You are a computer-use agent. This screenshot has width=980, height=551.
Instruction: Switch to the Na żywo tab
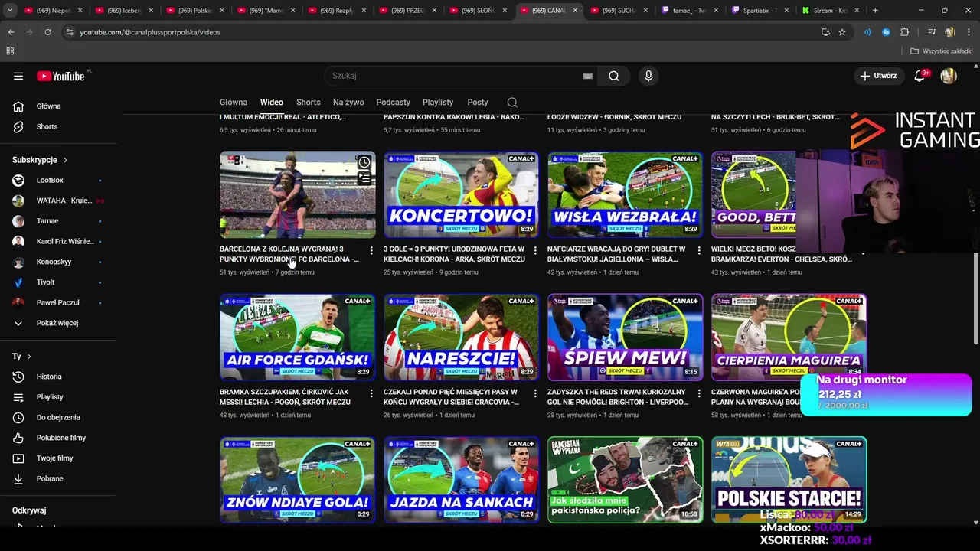click(348, 103)
